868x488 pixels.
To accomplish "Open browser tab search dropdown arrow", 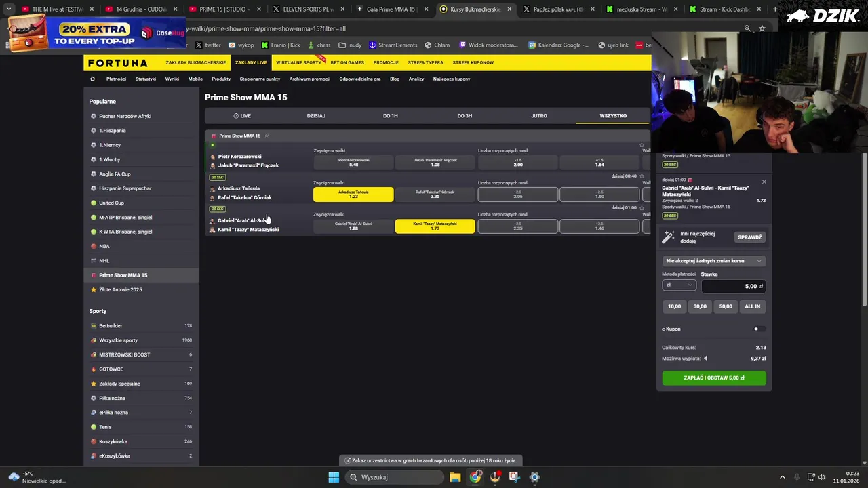I will pyautogui.click(x=9, y=9).
